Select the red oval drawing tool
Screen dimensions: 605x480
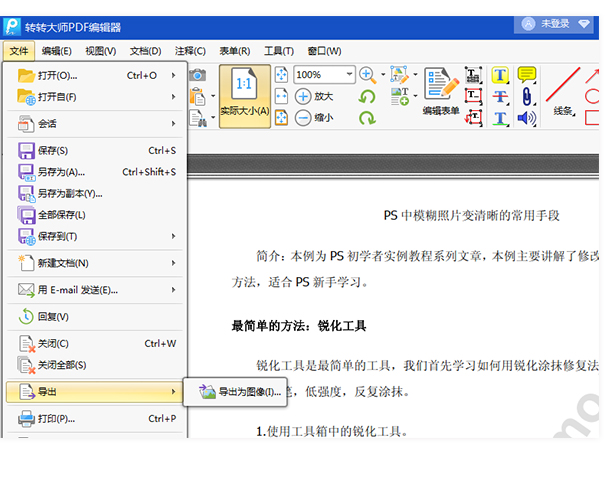[592, 96]
